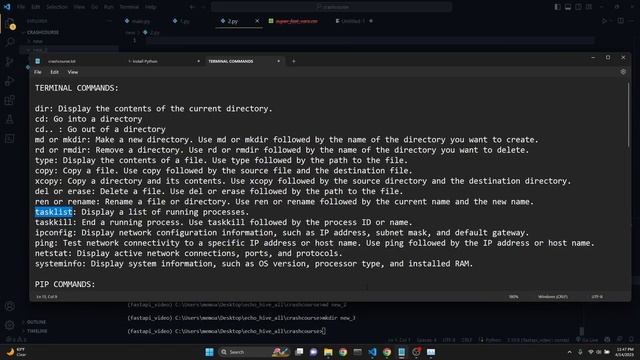Open Wi-Fi and volume quick settings
This screenshot has height=360, width=640.
click(x=598, y=352)
